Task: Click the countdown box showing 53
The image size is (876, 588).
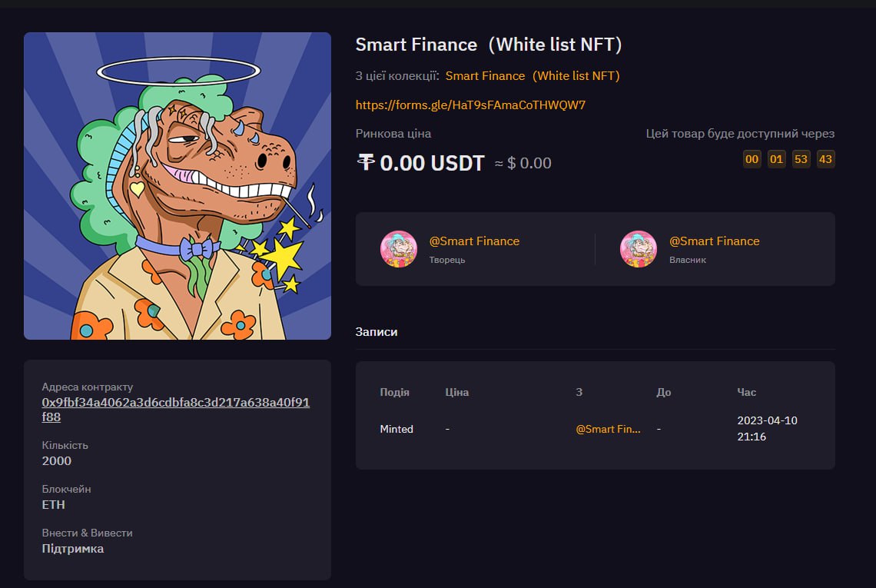Action: (x=801, y=159)
